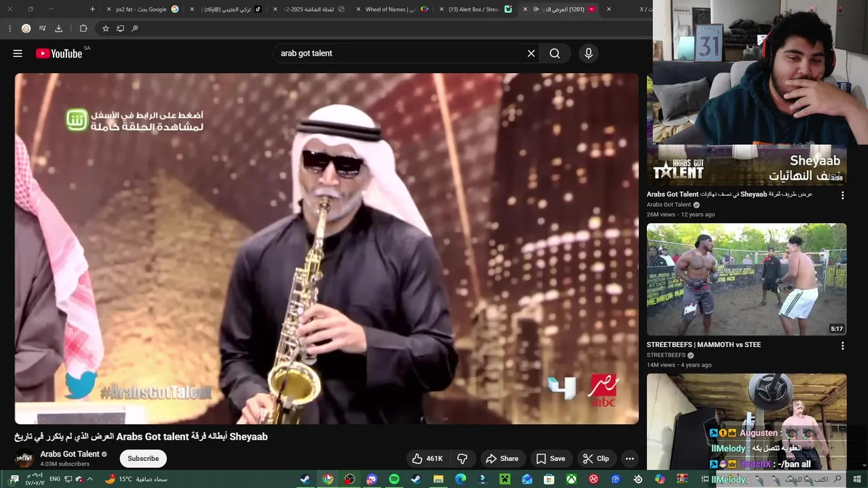Open Sheyaab recommended video title

pyautogui.click(x=730, y=195)
